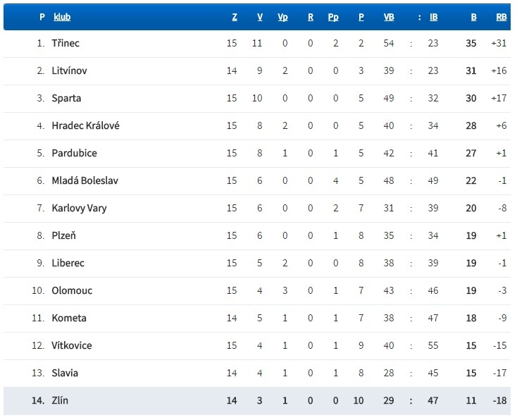Click the Sparta team name
Screen dimensions: 517x420
[66, 99]
